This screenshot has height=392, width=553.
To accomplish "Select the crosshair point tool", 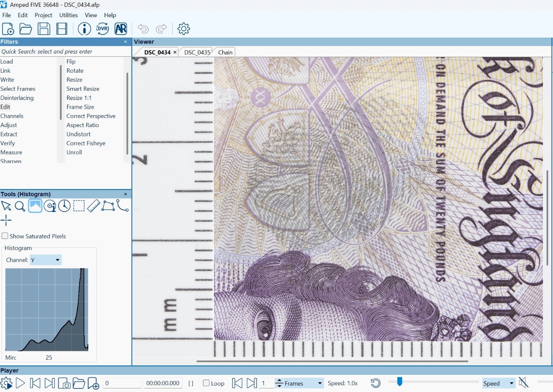I will [6, 220].
